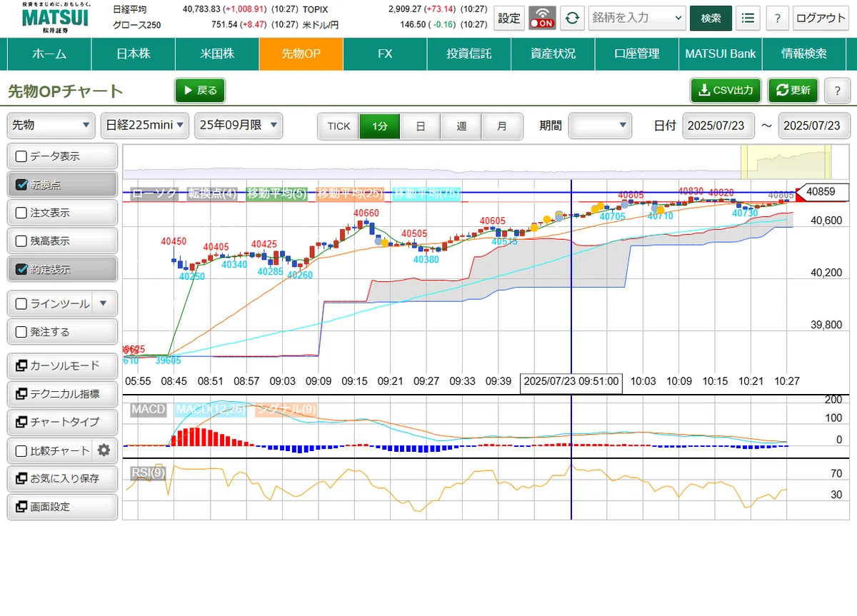Open the list menu icon

coord(748,18)
